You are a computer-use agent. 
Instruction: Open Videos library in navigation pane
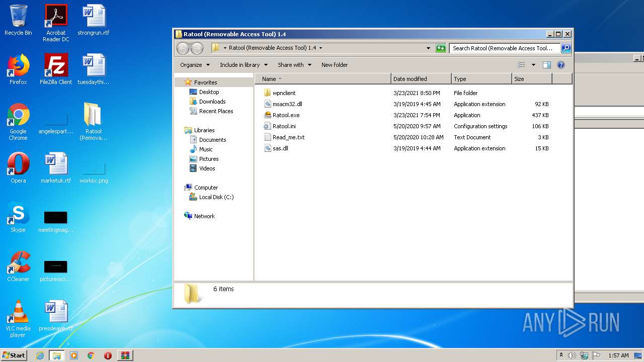point(207,168)
